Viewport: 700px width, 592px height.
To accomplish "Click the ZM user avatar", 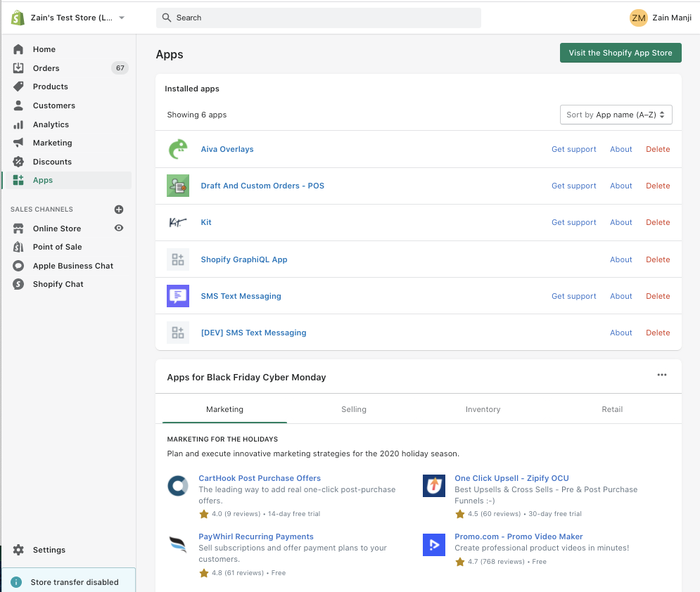I will click(638, 18).
